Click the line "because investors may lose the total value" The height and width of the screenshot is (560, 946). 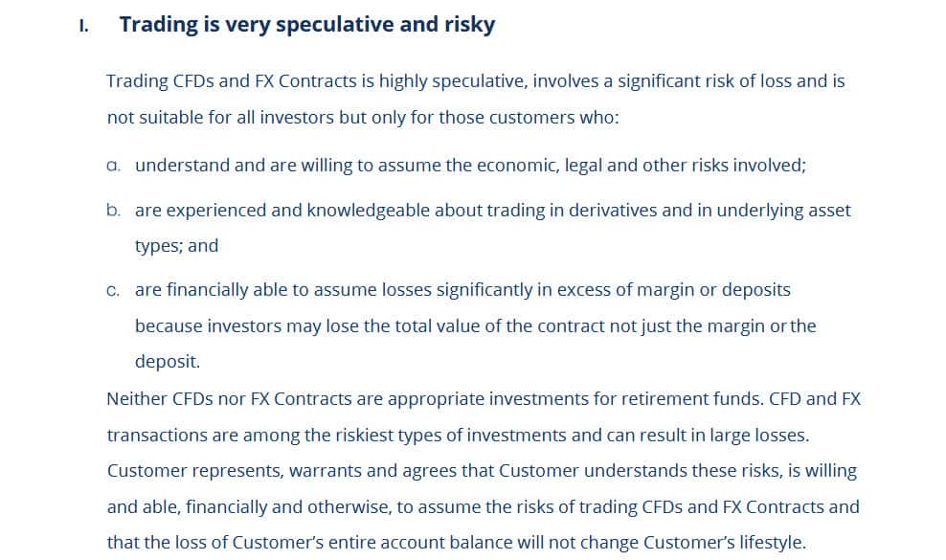pyautogui.click(x=475, y=325)
